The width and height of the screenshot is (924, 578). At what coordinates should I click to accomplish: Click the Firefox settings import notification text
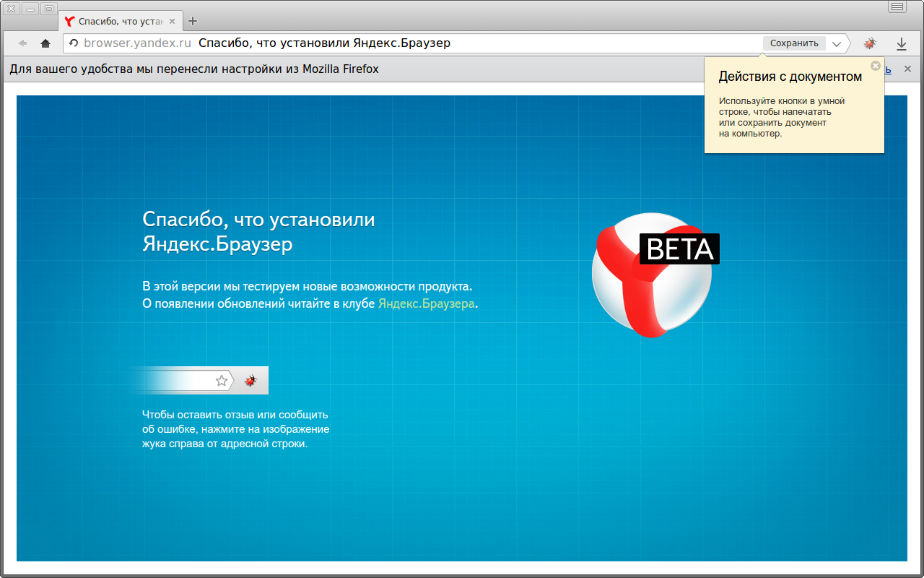click(194, 69)
